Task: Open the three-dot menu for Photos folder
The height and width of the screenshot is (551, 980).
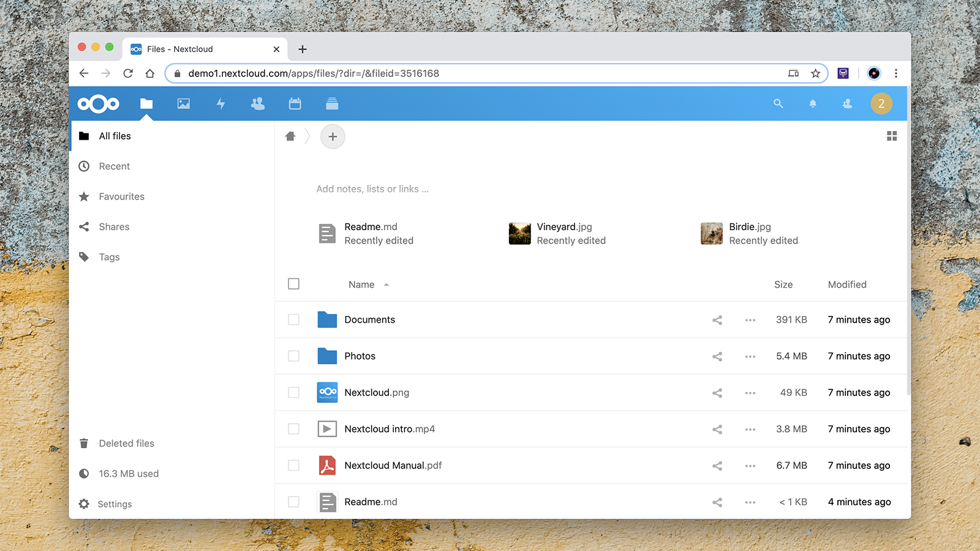Action: pyautogui.click(x=750, y=356)
